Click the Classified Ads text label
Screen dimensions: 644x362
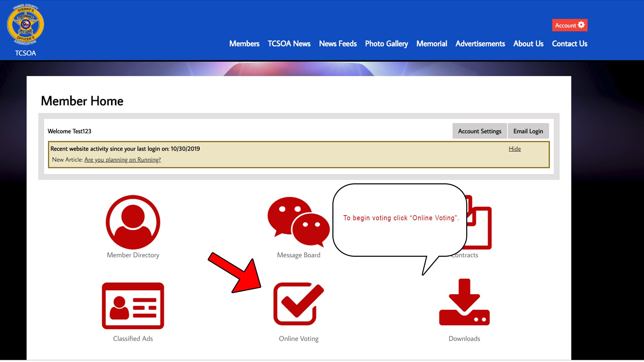pyautogui.click(x=133, y=339)
